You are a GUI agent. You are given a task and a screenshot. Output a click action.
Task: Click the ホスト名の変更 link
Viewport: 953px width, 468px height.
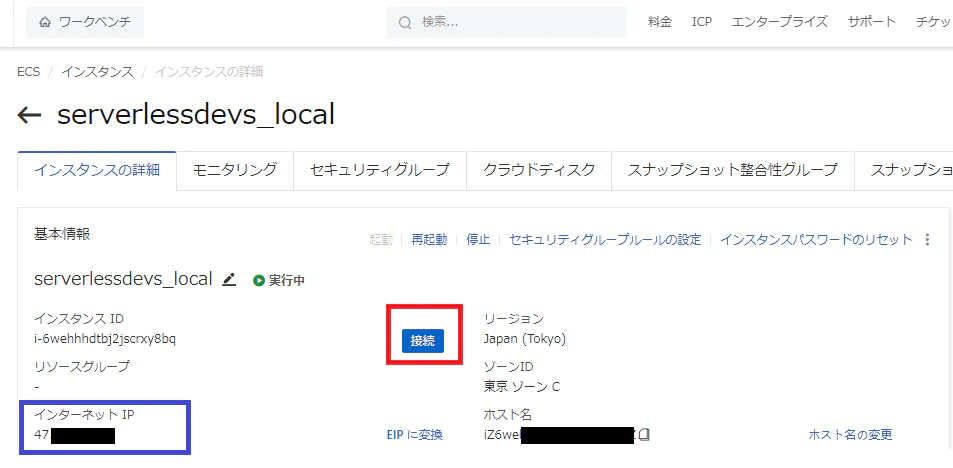[850, 435]
